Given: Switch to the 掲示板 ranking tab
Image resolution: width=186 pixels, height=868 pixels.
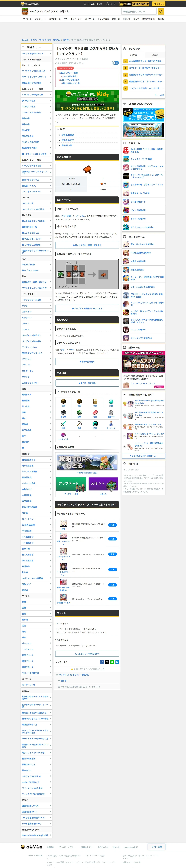Looking at the screenshot, I should (x=155, y=55).
